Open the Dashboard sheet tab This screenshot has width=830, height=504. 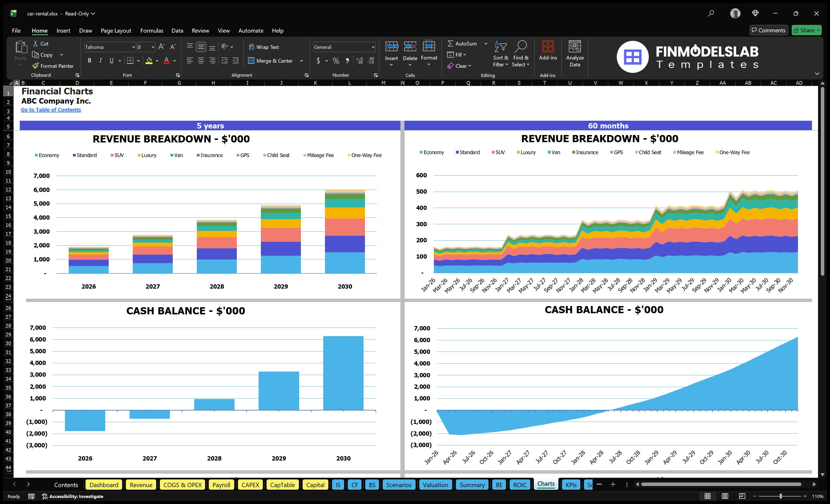104,485
